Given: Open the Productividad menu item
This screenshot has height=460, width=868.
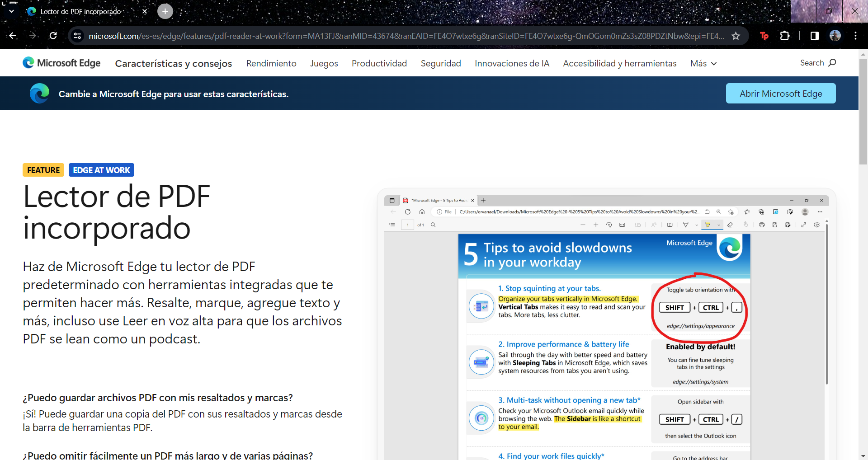Looking at the screenshot, I should coord(379,63).
